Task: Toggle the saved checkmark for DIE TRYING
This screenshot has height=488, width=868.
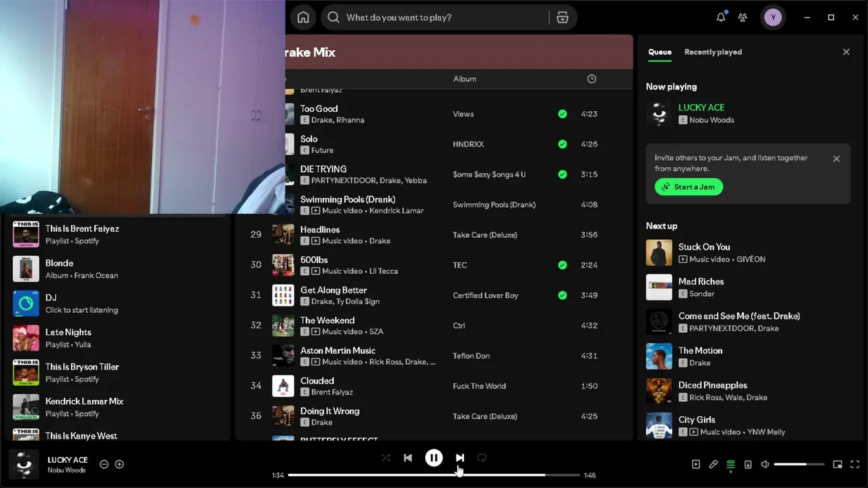Action: point(562,174)
